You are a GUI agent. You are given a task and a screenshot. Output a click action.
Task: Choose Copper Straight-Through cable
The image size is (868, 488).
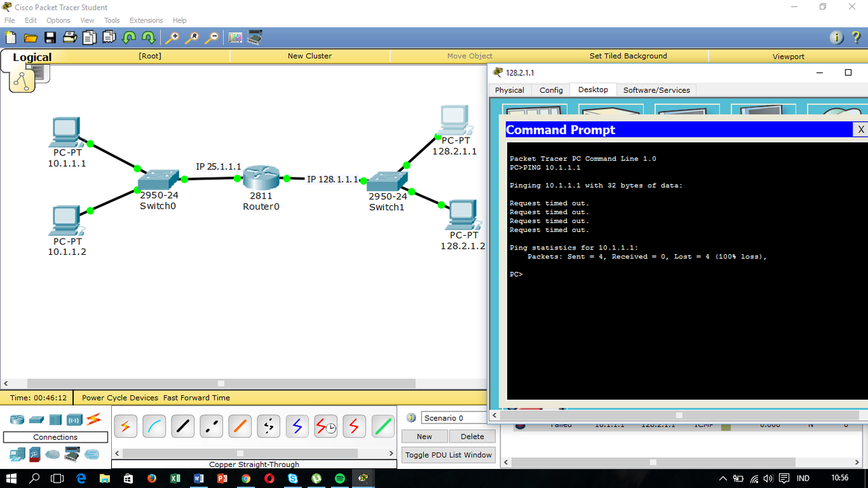182,426
